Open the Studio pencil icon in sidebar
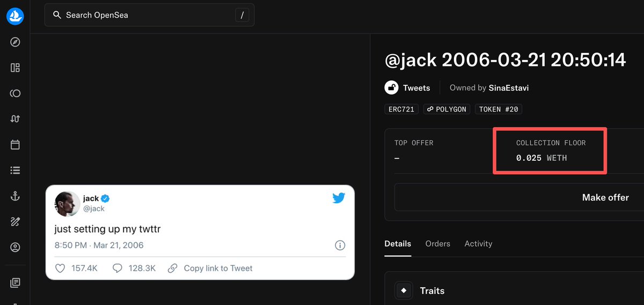 click(15, 222)
